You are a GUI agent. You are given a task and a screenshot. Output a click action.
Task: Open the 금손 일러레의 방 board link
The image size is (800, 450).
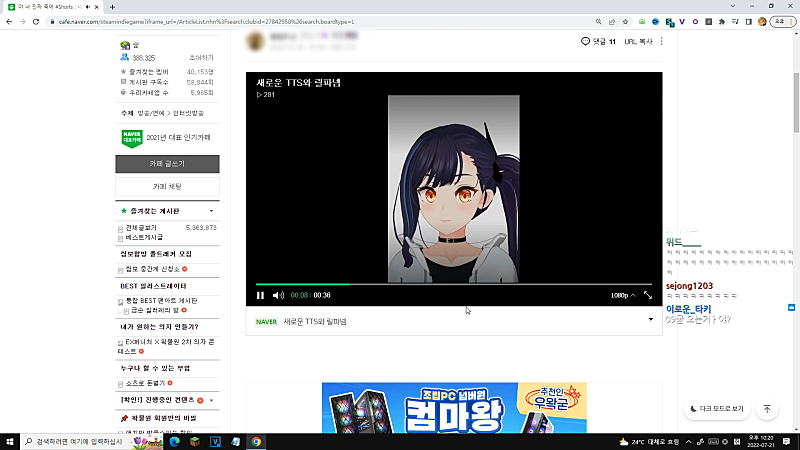pyautogui.click(x=155, y=310)
